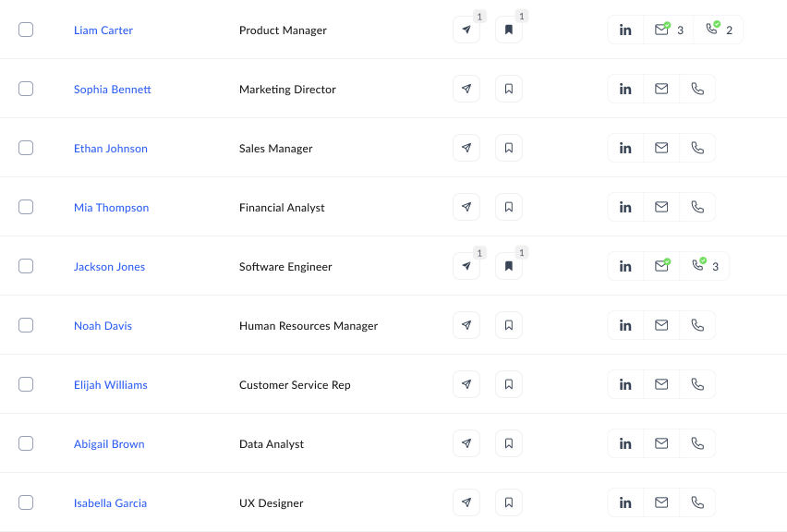
Task: Open LinkedIn profile for Liam Carter
Action: click(625, 30)
